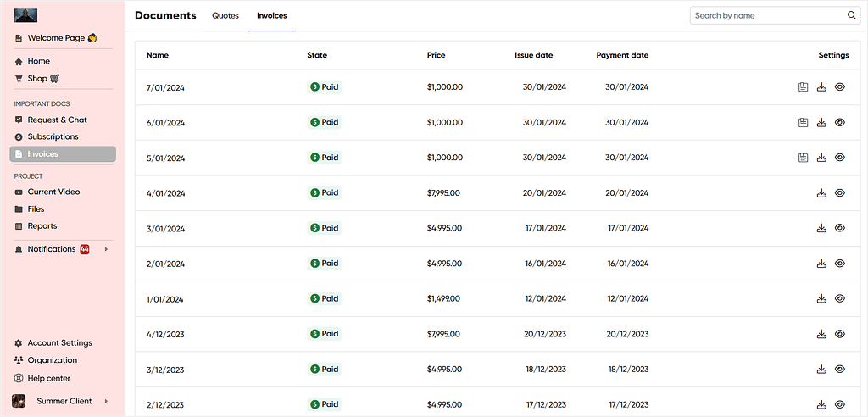Open Reports in sidebar
The height and width of the screenshot is (417, 868).
(36, 226)
